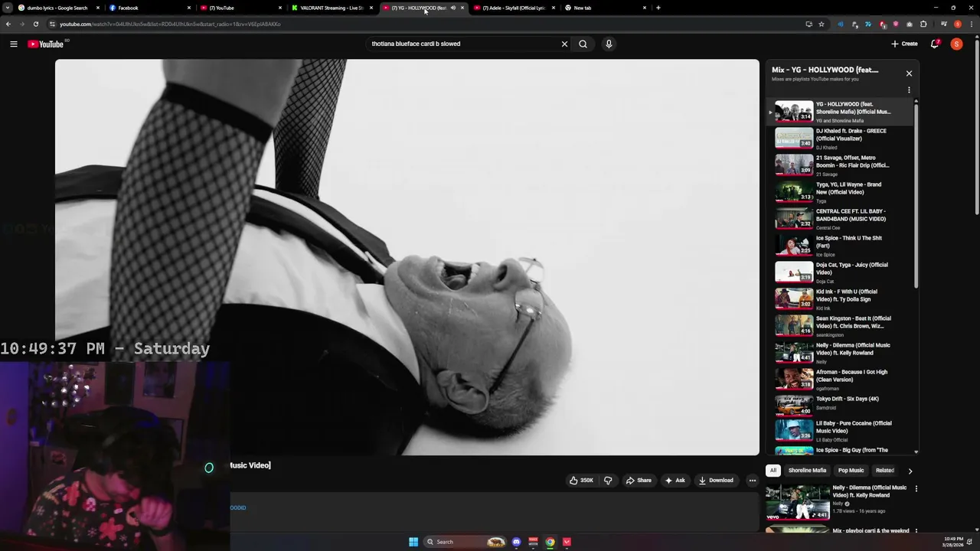The image size is (980, 551).
Task: Play Afroman Because I Got High
Action: [x=841, y=380]
